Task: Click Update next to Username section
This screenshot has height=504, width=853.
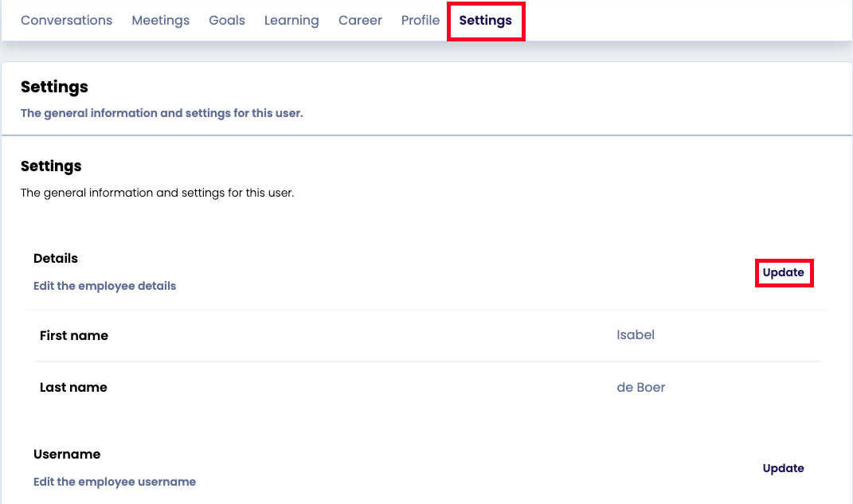Action: click(783, 468)
